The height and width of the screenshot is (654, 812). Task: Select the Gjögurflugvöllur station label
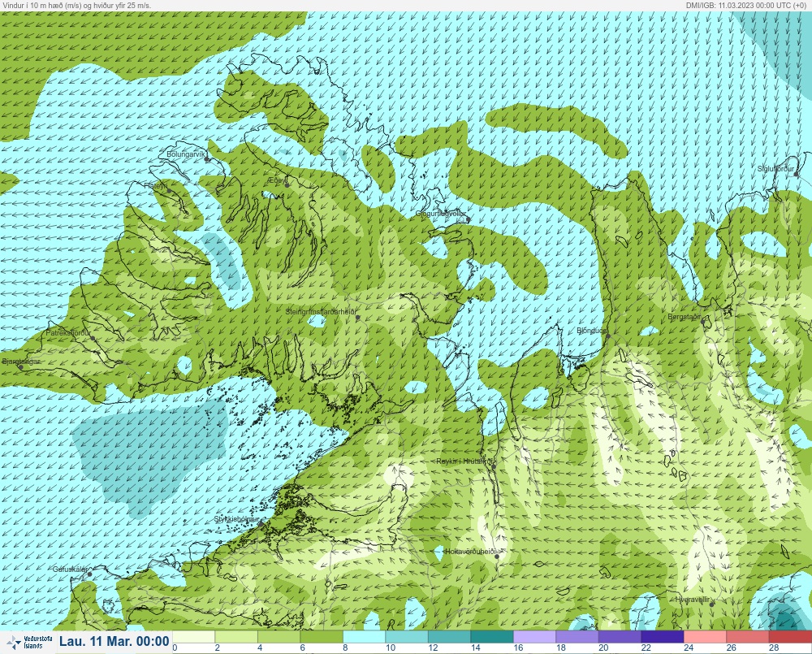pyautogui.click(x=441, y=214)
